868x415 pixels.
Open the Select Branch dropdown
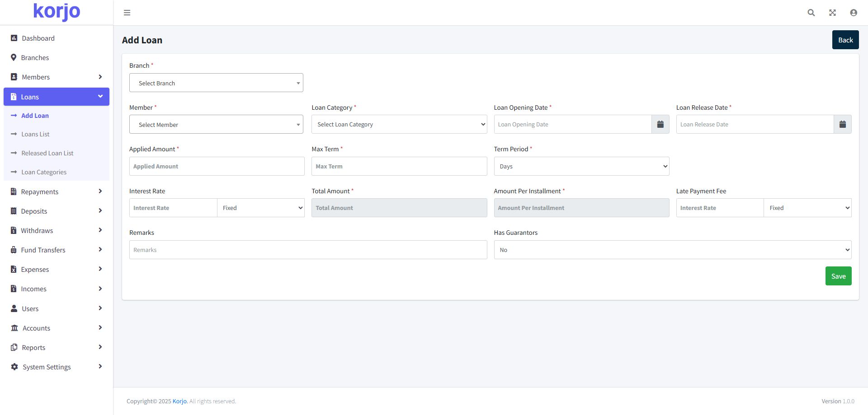click(216, 83)
